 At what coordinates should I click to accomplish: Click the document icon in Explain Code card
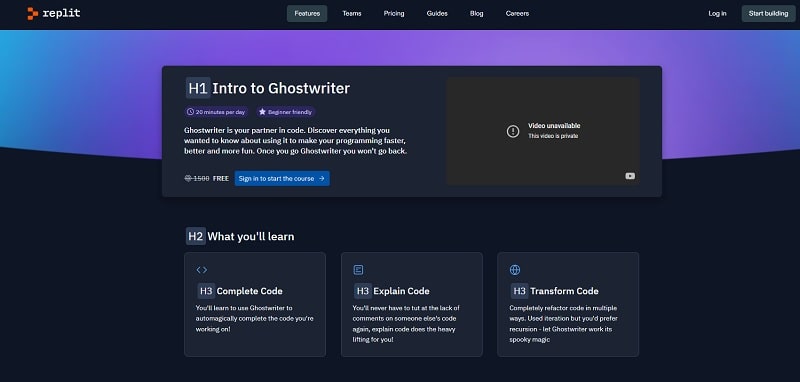click(x=358, y=270)
